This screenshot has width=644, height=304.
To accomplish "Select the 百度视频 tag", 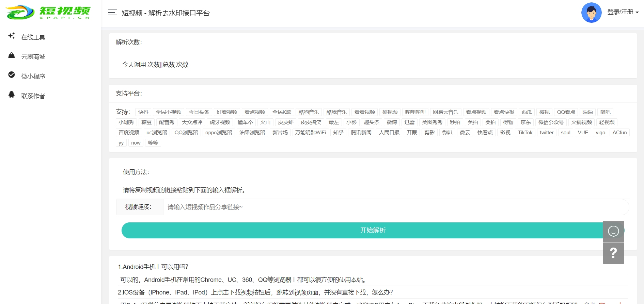I will (129, 133).
